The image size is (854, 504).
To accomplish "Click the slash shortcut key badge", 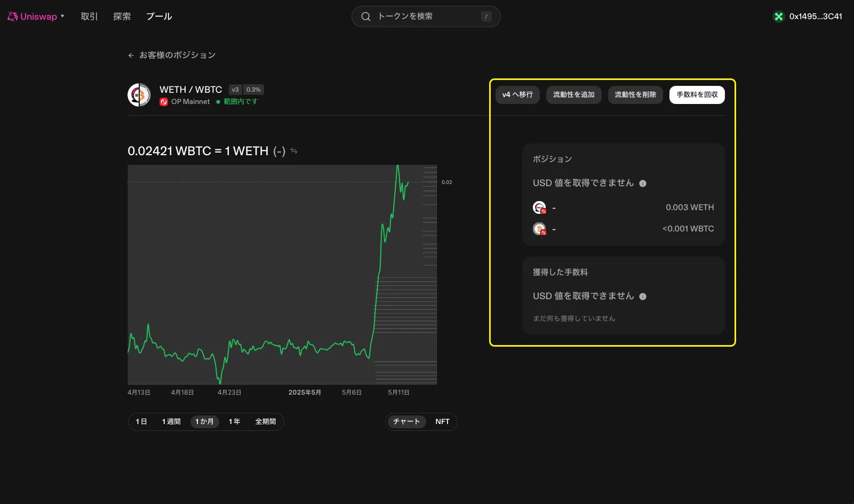I will coord(486,17).
